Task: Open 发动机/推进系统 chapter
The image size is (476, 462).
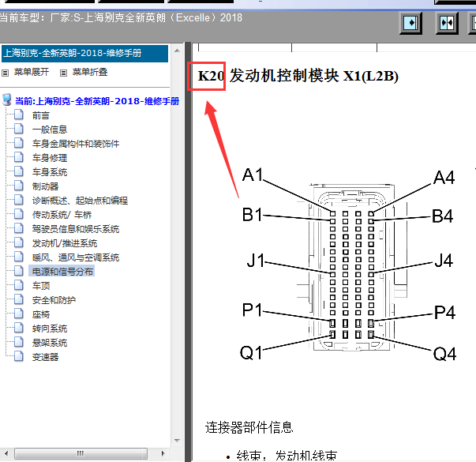Action: pyautogui.click(x=65, y=243)
